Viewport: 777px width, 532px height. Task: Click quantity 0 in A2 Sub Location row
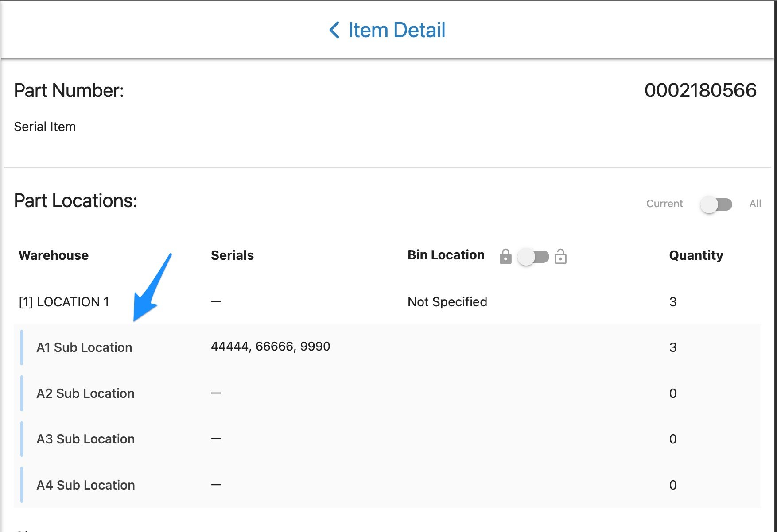(x=673, y=393)
